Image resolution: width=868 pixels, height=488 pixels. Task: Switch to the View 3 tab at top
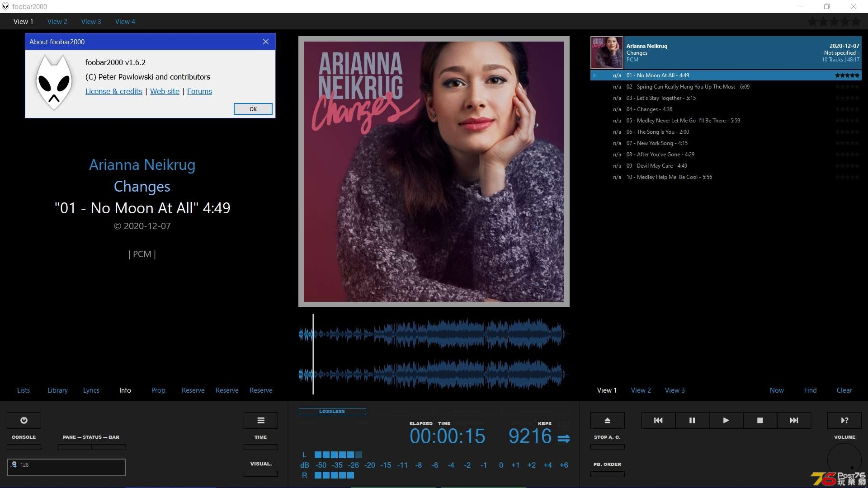[x=91, y=22]
